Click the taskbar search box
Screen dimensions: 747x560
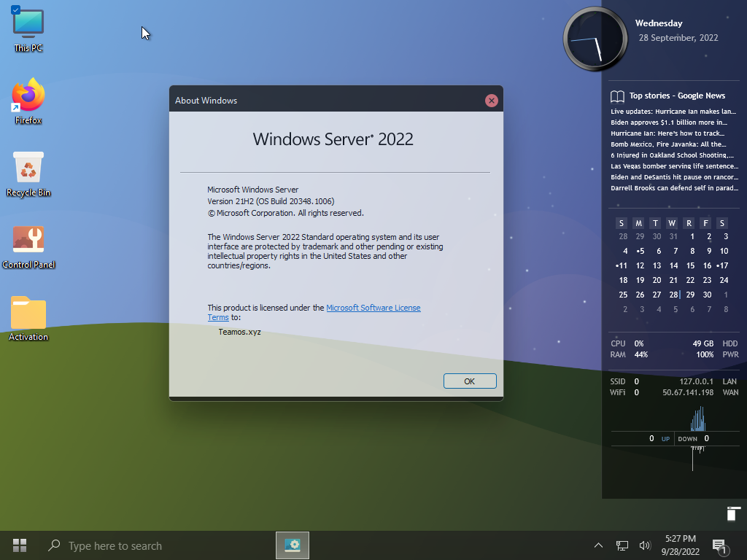(x=115, y=545)
